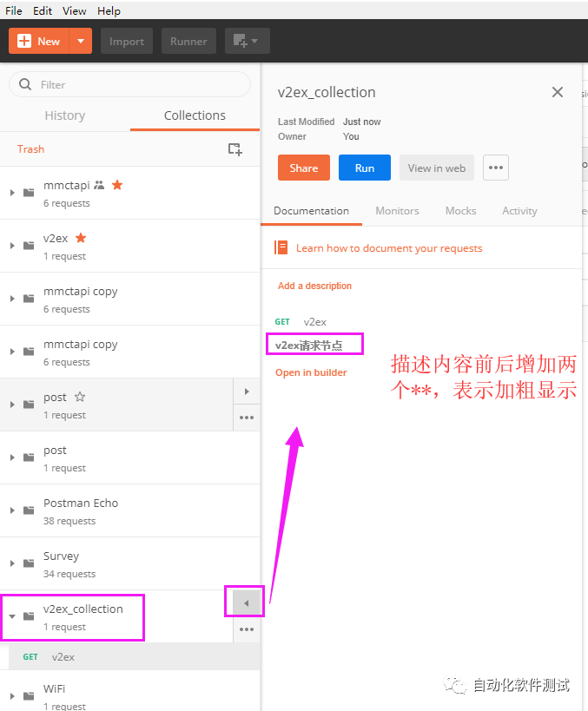This screenshot has height=711, width=588.
Task: Click the blue Run button
Action: coord(364,168)
